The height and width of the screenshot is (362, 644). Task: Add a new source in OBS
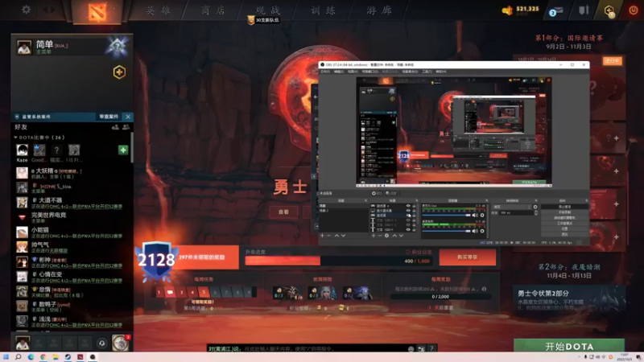coord(374,236)
